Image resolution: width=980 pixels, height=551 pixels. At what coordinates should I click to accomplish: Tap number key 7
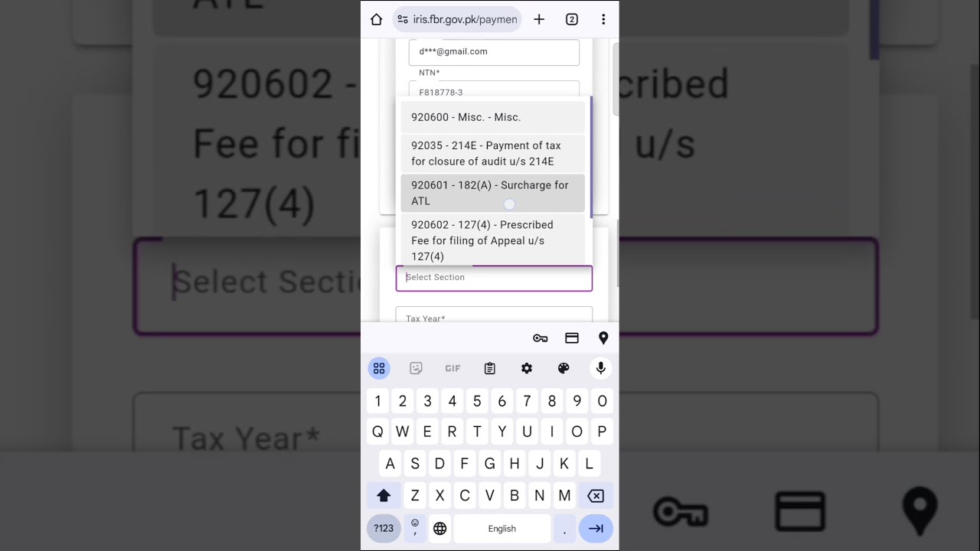(527, 401)
